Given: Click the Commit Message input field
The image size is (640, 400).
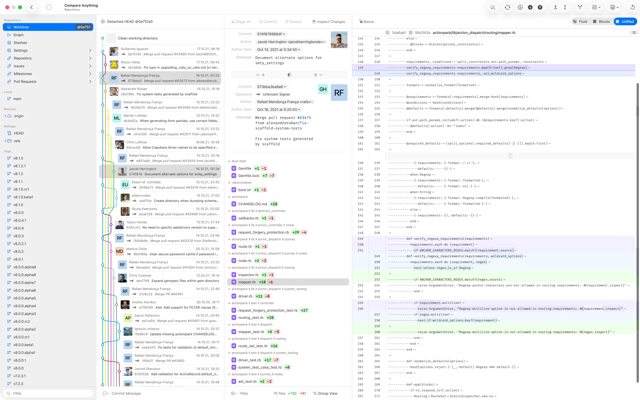Looking at the screenshot, I should 160,393.
